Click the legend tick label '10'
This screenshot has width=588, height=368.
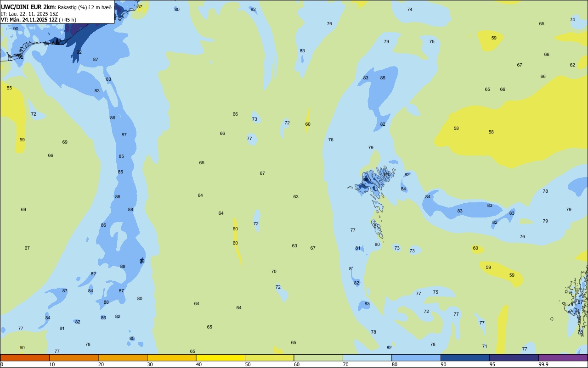point(52,364)
